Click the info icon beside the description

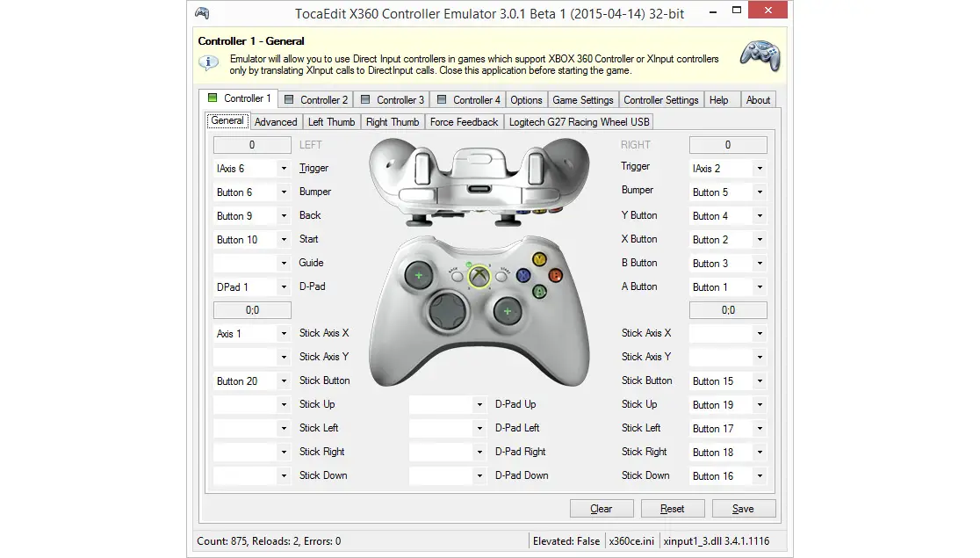coord(208,62)
